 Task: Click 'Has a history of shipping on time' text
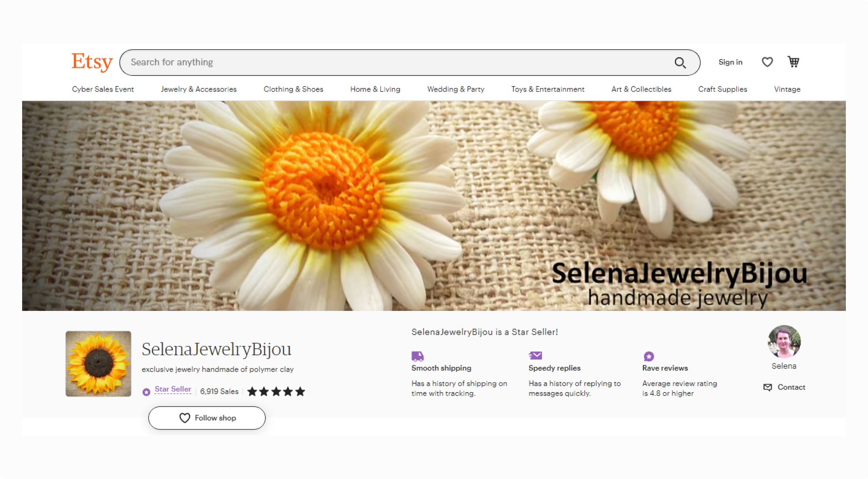(459, 389)
